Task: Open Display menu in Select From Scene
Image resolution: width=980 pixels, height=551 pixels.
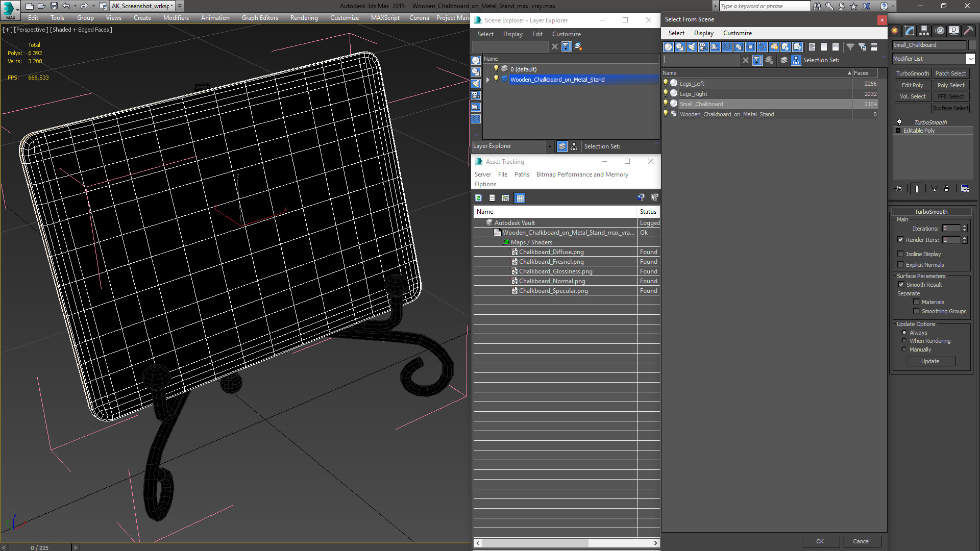Action: click(x=703, y=33)
